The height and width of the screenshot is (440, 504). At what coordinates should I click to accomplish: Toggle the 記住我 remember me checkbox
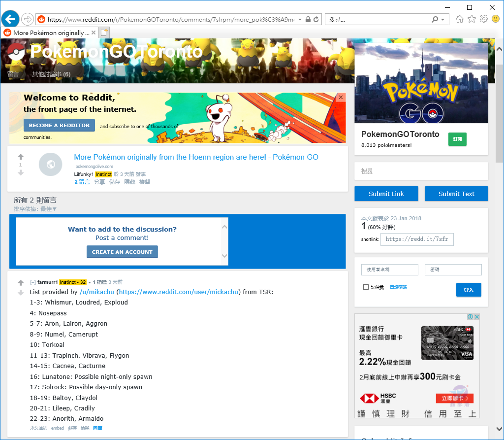366,287
